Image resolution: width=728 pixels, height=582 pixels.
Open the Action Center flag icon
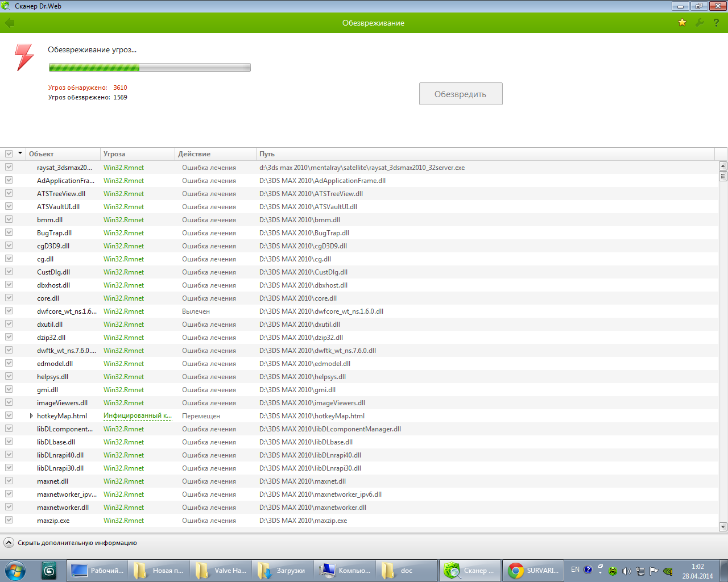pos(653,571)
